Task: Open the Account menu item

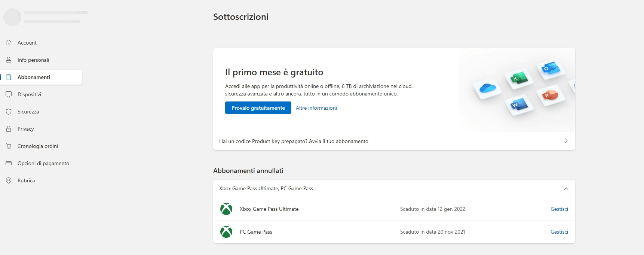Action: click(41, 43)
